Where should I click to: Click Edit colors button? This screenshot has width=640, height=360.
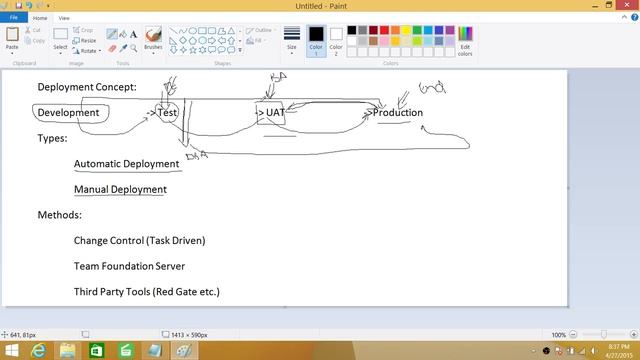[465, 41]
